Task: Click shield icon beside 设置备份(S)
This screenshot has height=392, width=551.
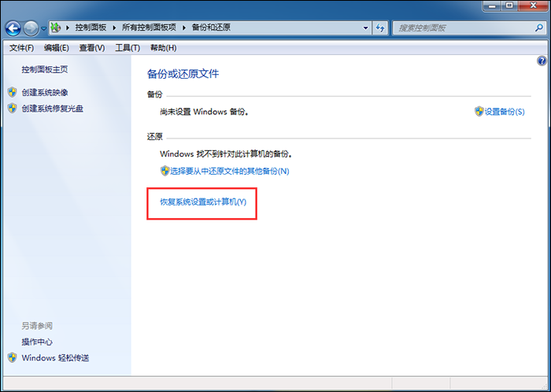Action: (479, 111)
